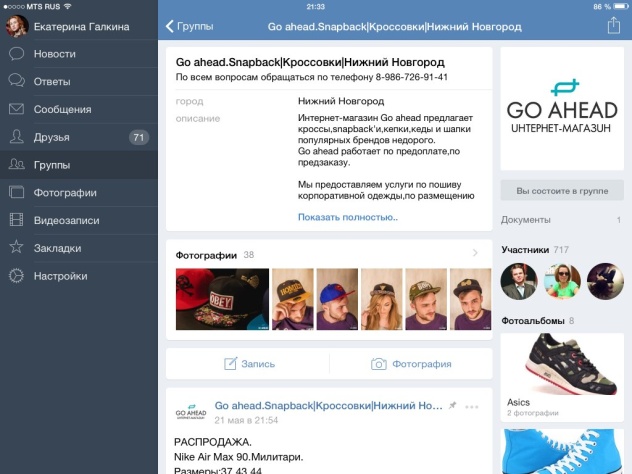Viewport: 632px width, 474px height.
Task: Tap the РАСПРОДАЖА post text
Action: point(212,442)
